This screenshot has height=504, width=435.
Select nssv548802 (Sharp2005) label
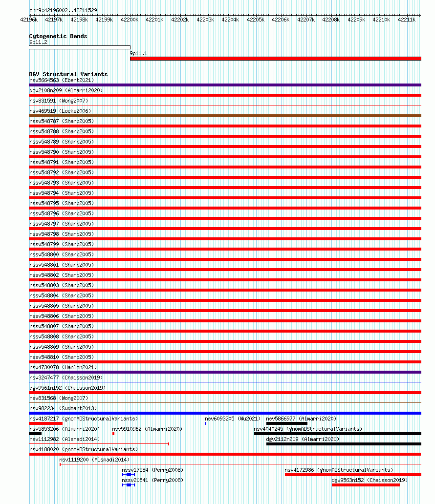[x=62, y=276]
